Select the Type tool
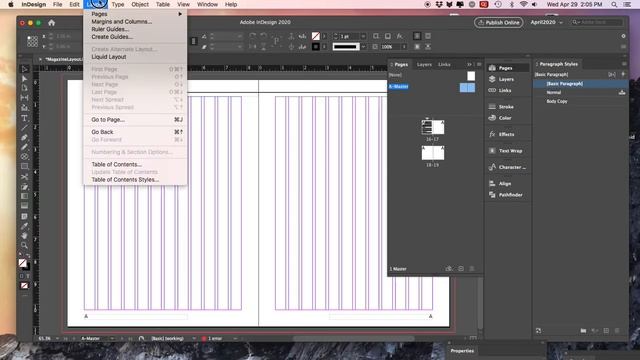 [24, 118]
